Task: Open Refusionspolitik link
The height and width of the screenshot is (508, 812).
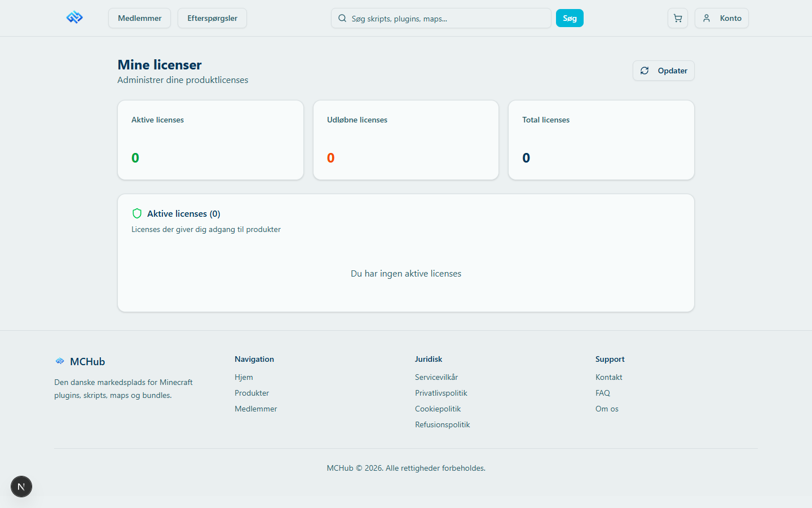Action: coord(443,424)
